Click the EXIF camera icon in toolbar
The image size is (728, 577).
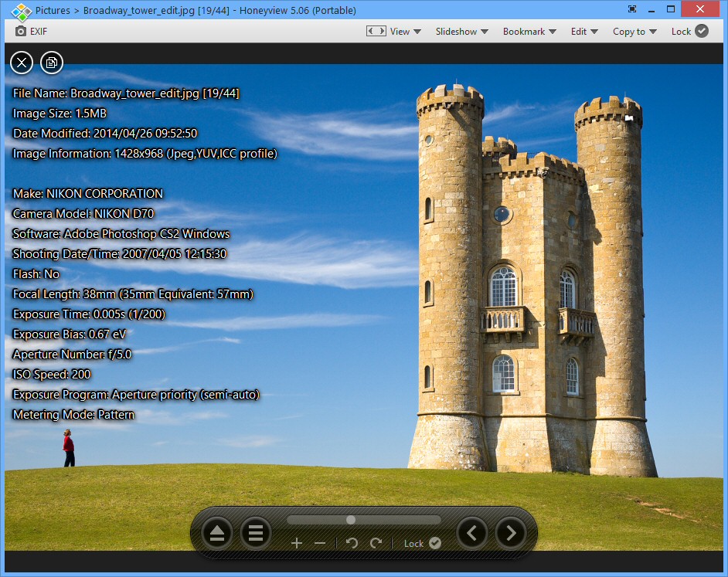pos(20,31)
